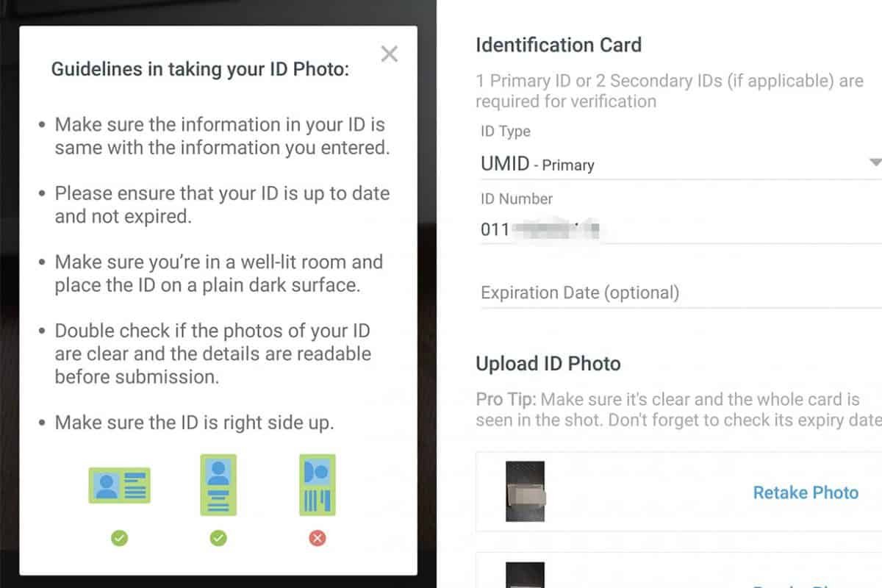Click the Guidelines in taking your ID Photo title

(200, 70)
